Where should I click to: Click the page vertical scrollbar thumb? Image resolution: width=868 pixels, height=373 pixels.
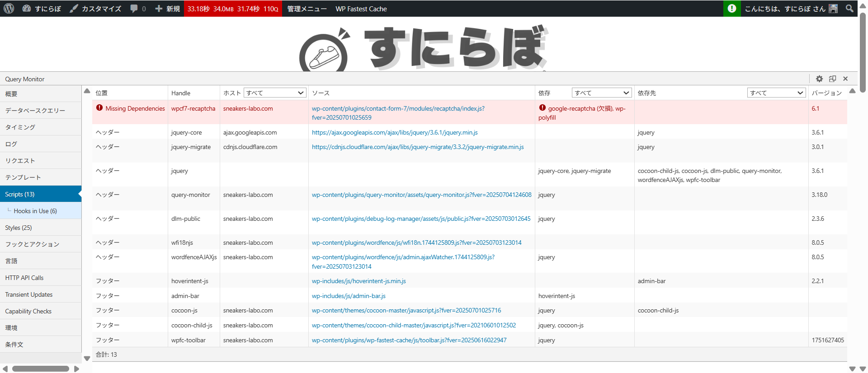coord(863,52)
